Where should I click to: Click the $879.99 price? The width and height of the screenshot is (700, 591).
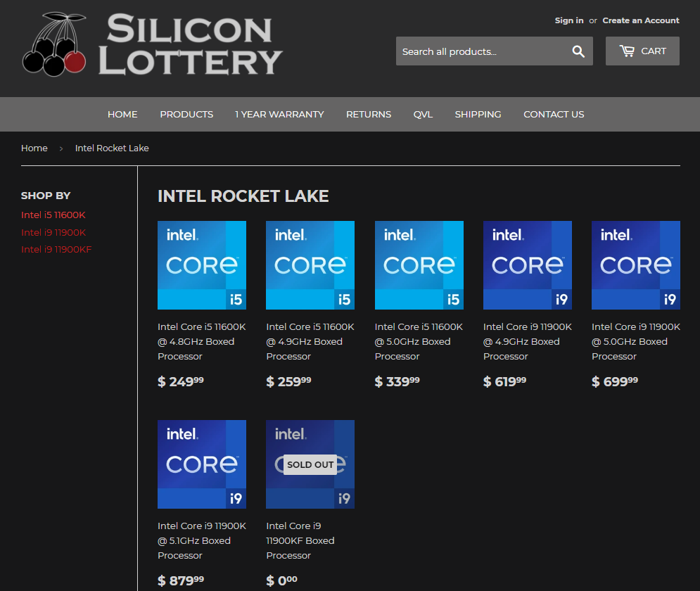click(181, 580)
